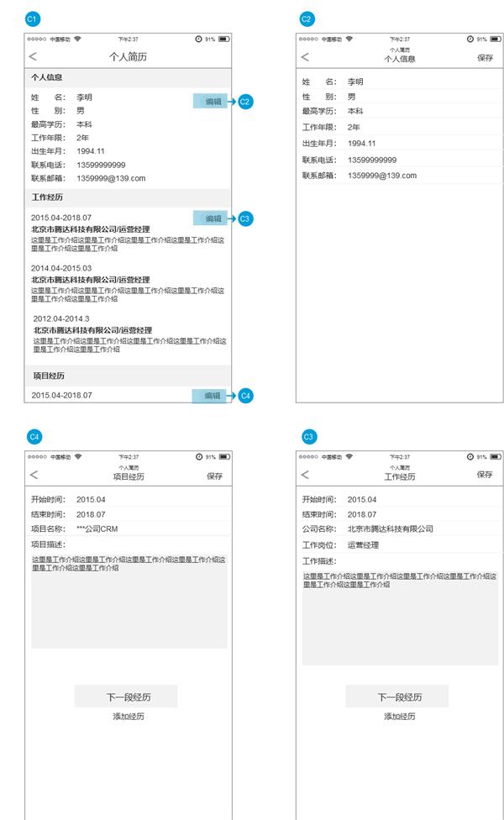
Task: Focus the 项目描述 text area
Action: (x=129, y=601)
